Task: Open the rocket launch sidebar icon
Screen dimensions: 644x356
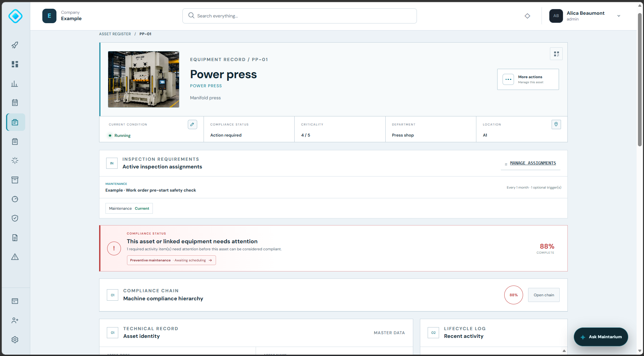Action: pyautogui.click(x=15, y=45)
